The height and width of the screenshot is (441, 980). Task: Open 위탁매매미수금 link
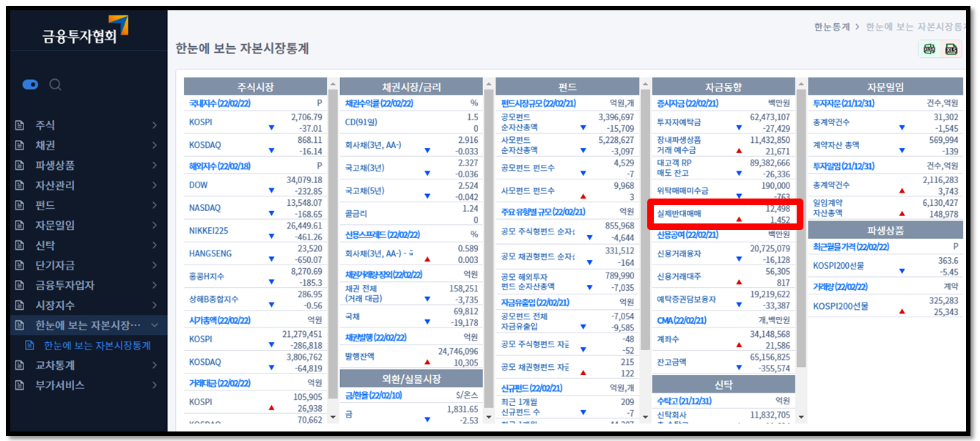682,190
